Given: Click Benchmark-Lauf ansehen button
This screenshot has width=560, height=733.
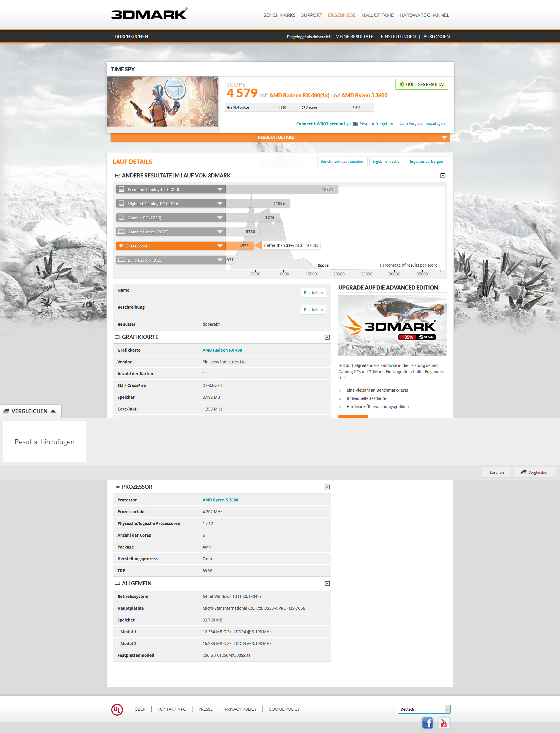Looking at the screenshot, I should coord(342,161).
